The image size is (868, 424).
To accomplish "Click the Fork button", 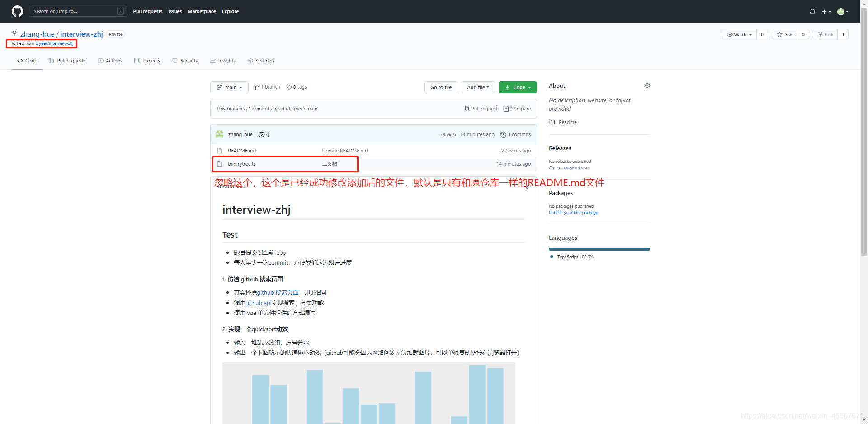I will (x=826, y=34).
